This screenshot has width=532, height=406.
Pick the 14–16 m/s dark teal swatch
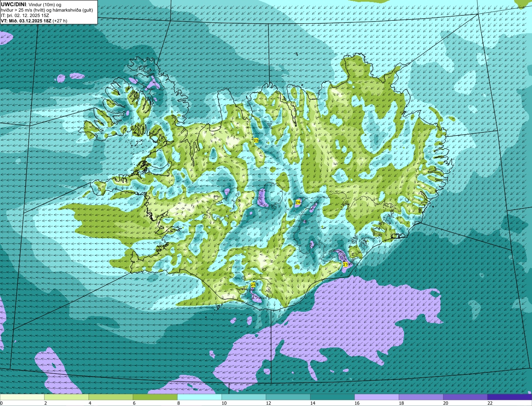click(332, 397)
